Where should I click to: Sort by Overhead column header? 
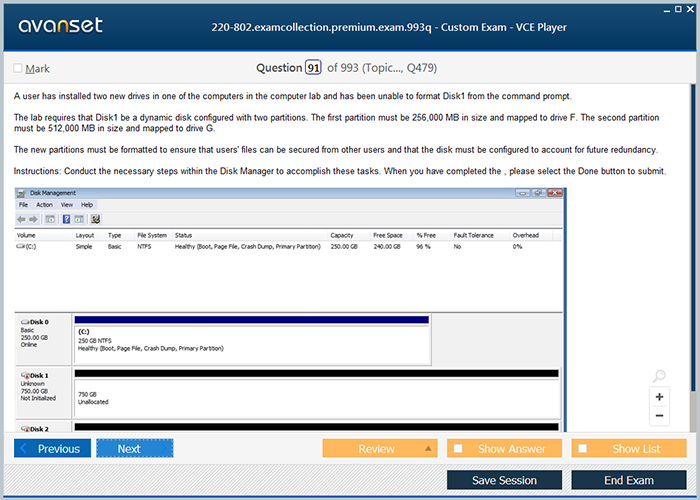[x=531, y=235]
